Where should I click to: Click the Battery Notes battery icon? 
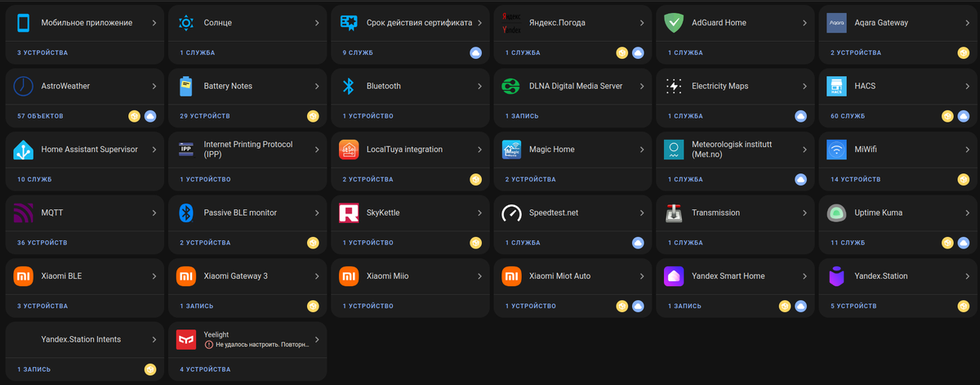pos(186,86)
